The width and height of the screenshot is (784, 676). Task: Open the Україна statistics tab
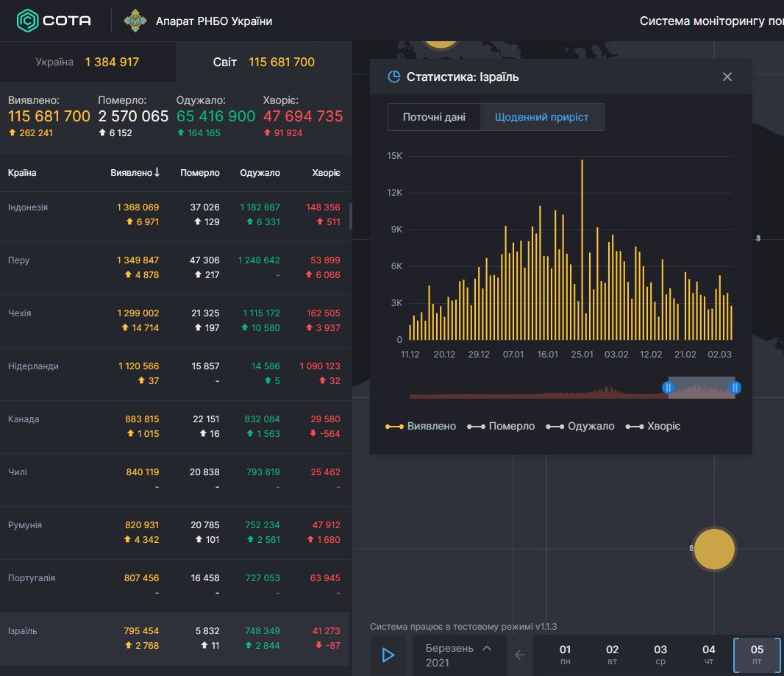(88, 62)
